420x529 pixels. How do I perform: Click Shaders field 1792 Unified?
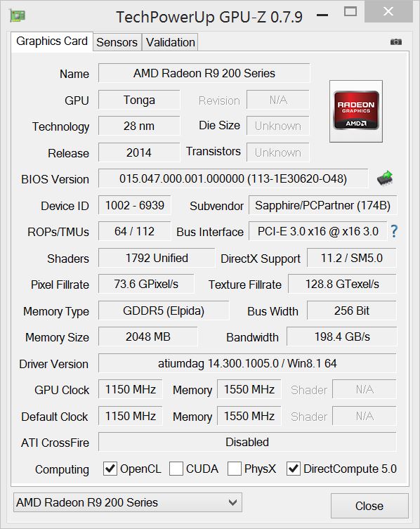(157, 258)
